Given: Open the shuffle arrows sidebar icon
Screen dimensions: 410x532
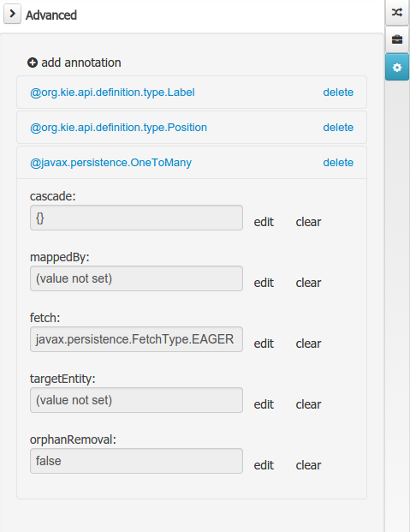Looking at the screenshot, I should [397, 13].
